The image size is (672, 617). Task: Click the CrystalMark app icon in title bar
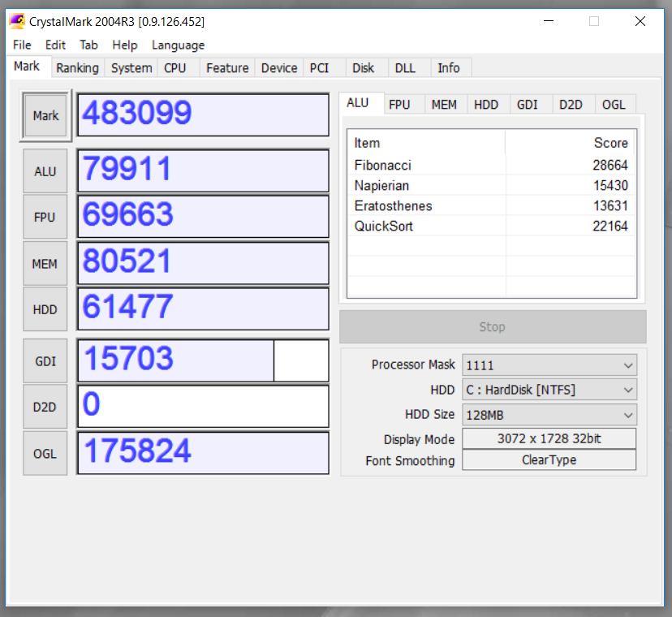pyautogui.click(x=17, y=21)
